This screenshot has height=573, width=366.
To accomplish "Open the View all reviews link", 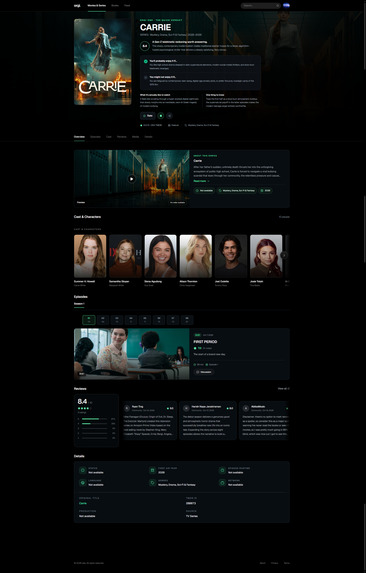I will coord(284,388).
